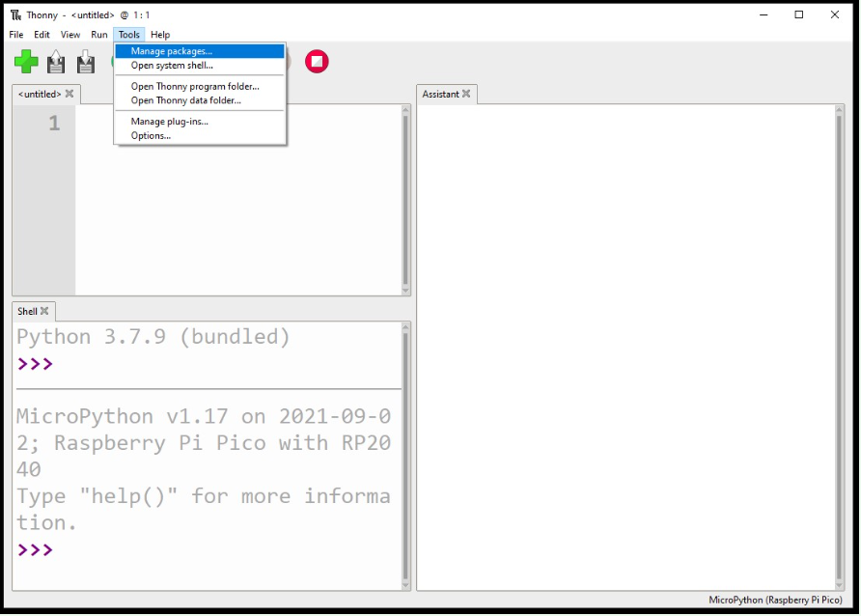Image resolution: width=861 pixels, height=616 pixels.
Task: Close the Assistant panel
Action: point(467,94)
